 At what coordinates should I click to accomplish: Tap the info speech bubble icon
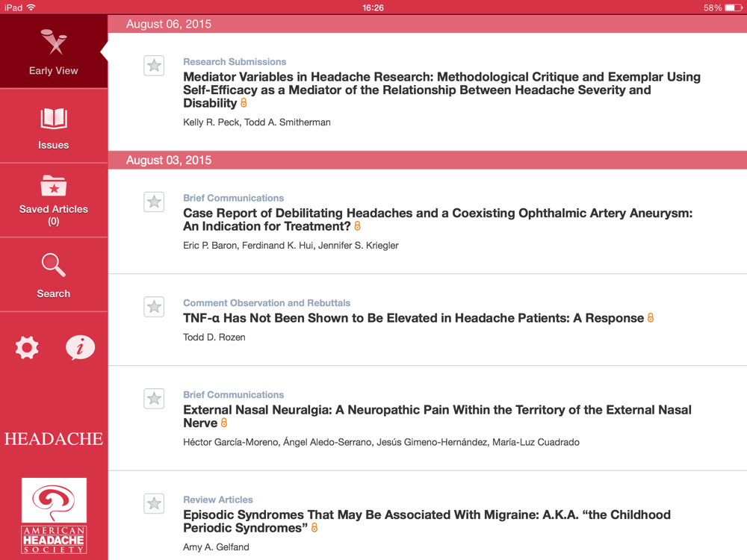[80, 347]
